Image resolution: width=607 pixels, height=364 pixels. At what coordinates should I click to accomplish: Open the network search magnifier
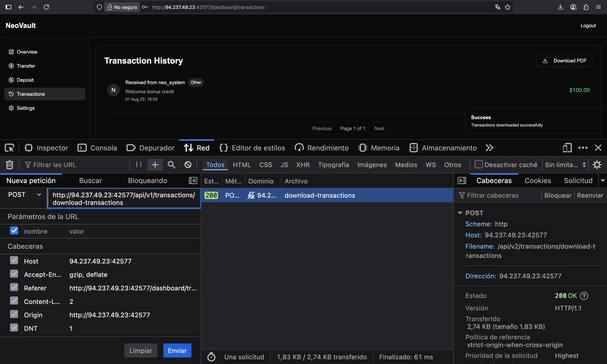171,165
